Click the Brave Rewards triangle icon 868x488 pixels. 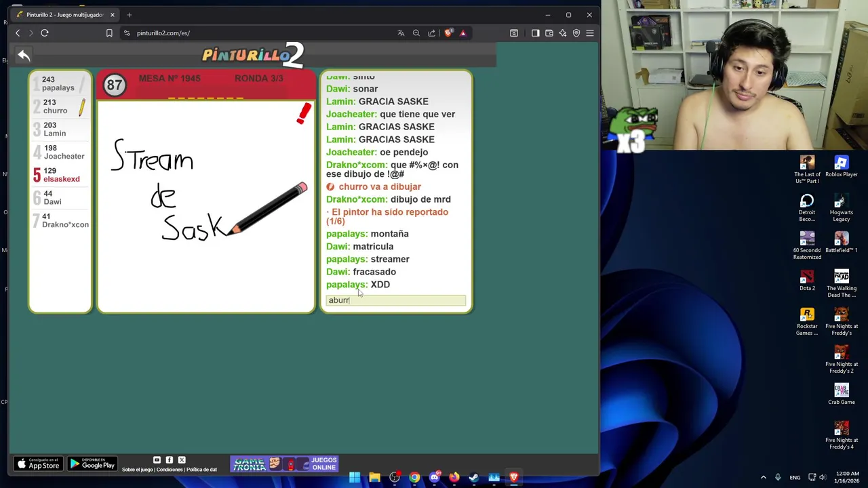[x=463, y=33]
